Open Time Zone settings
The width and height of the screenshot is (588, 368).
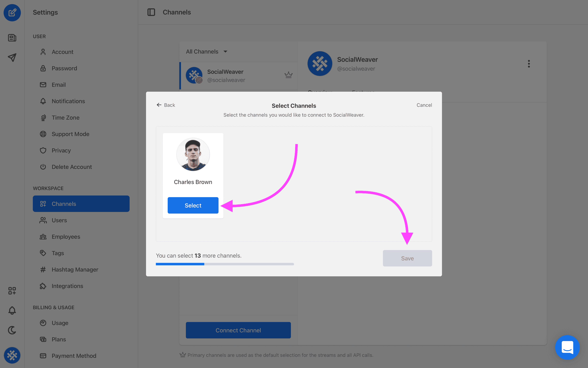pos(81,118)
